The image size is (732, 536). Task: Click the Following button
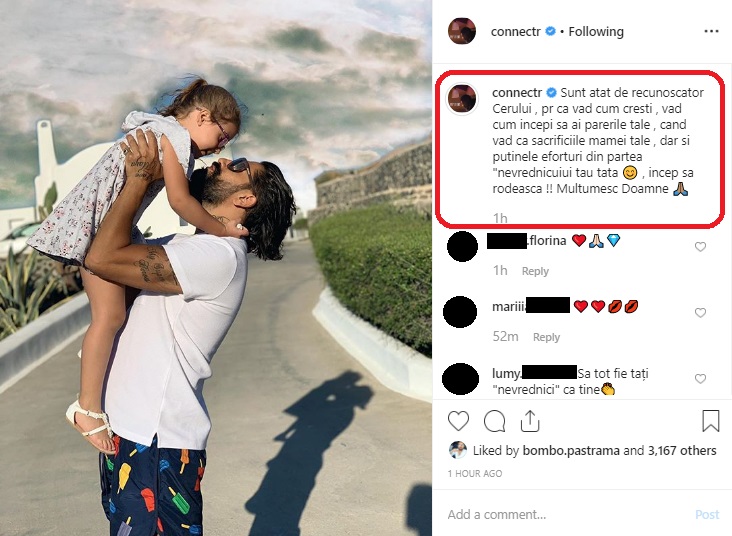coord(596,31)
